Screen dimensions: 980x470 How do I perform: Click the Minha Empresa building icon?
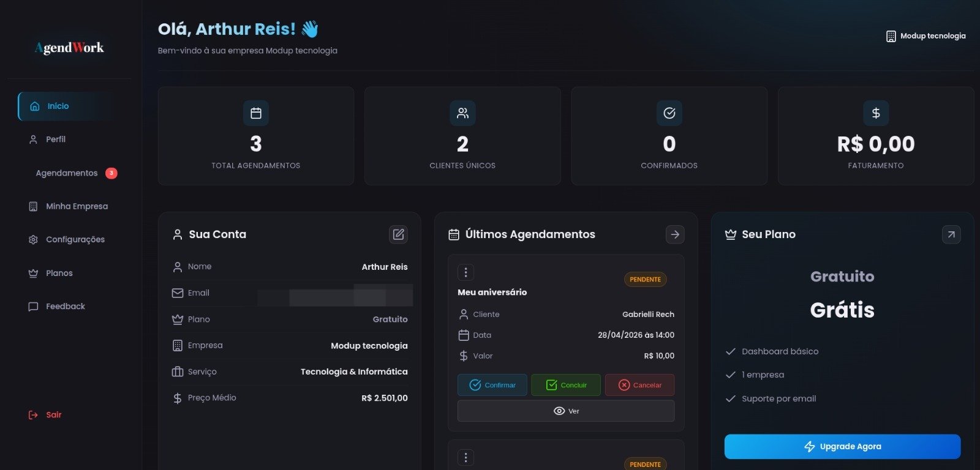pyautogui.click(x=33, y=206)
